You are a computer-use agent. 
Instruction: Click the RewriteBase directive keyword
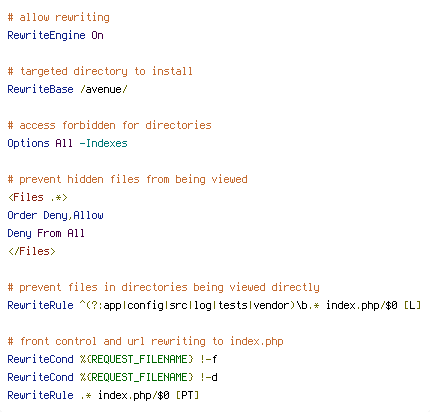pos(40,89)
